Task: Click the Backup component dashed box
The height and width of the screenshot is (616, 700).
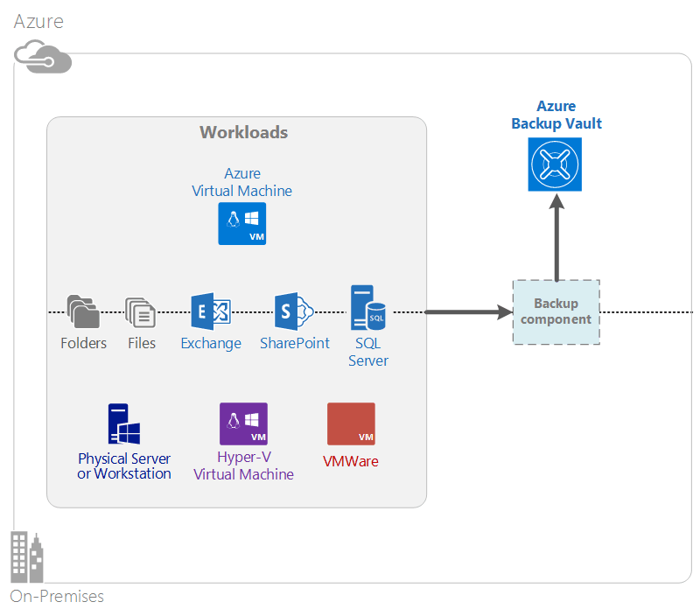Action: pyautogui.click(x=556, y=312)
